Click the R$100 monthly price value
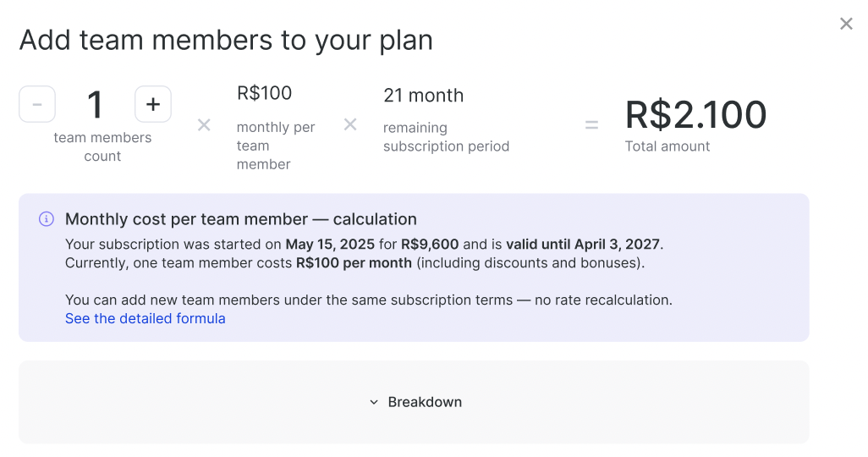 pos(264,94)
